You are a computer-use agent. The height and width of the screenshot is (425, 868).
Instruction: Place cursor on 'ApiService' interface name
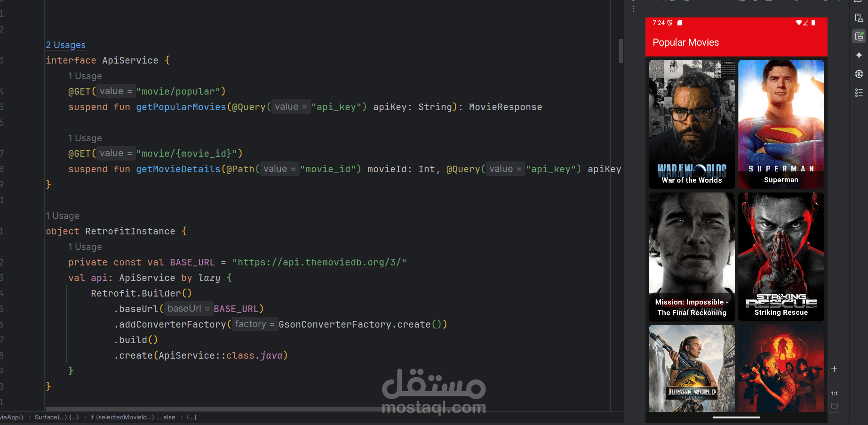point(130,60)
